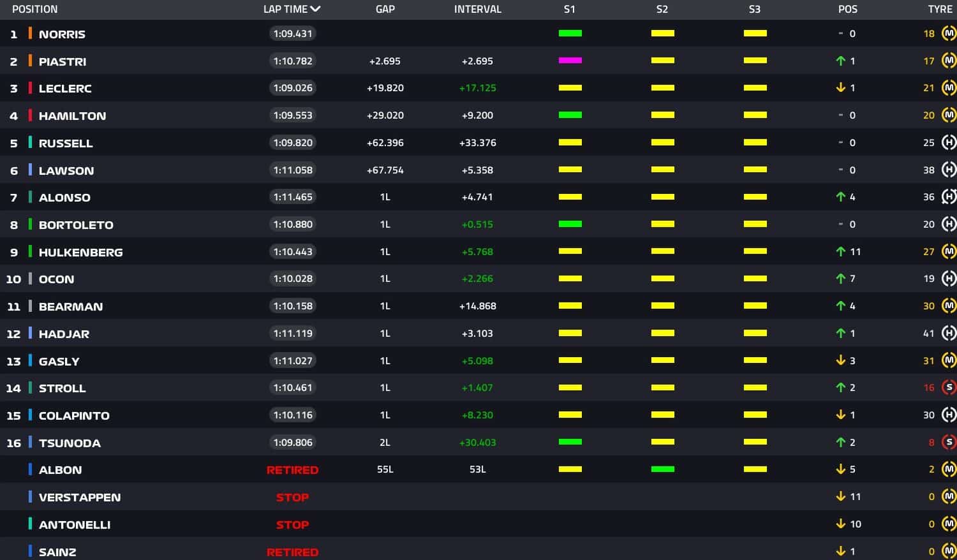Open Leclerc's driver row
957x560 pixels.
pos(65,88)
